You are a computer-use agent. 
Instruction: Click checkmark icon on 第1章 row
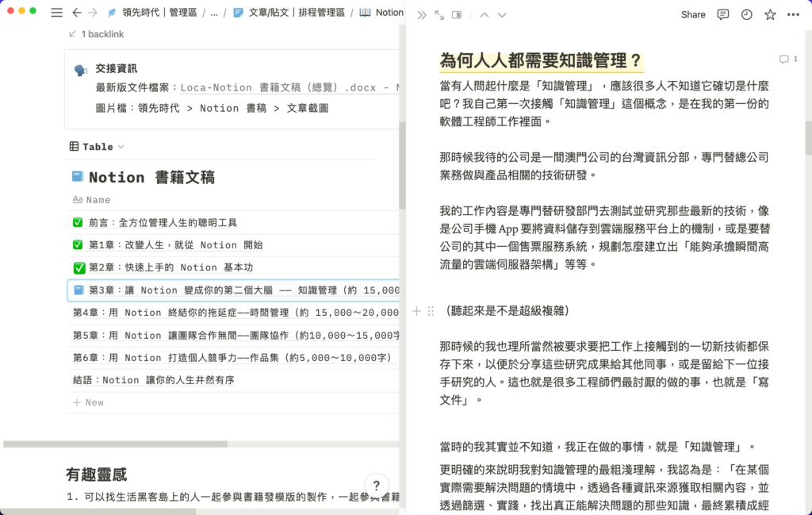pyautogui.click(x=78, y=245)
